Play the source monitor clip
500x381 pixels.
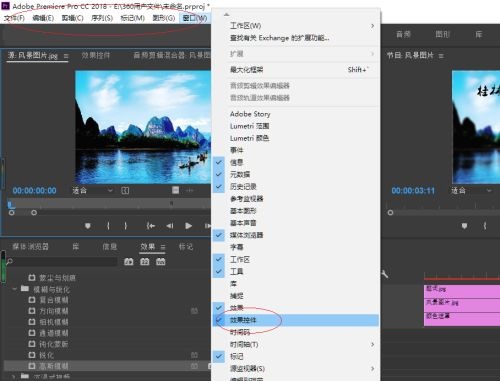coord(188,226)
